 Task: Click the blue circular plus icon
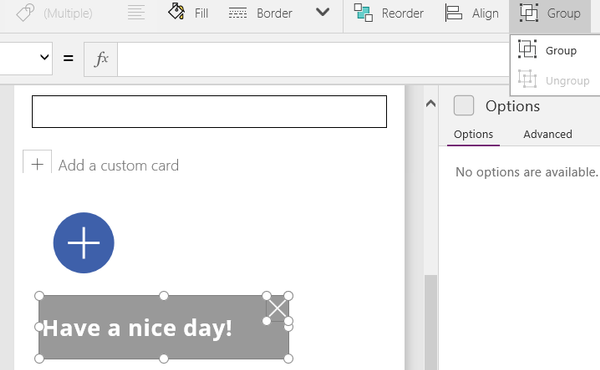coord(83,243)
